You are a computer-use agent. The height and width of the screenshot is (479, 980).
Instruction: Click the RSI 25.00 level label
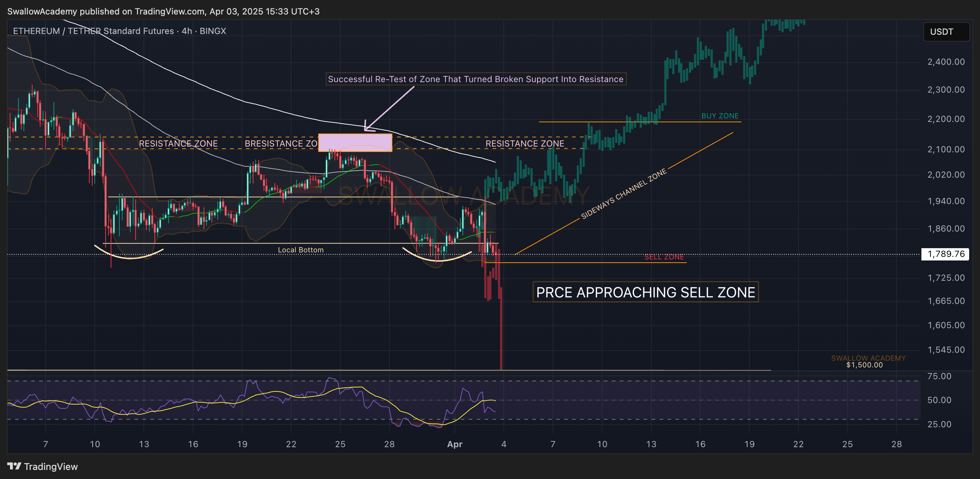(x=939, y=424)
